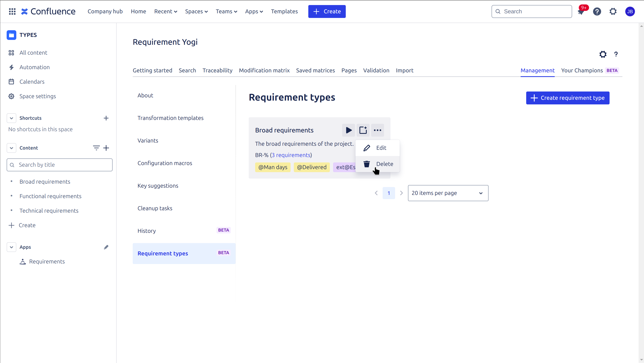Click the Requirement Yogi help icon
The height and width of the screenshot is (363, 644).
coord(617,54)
